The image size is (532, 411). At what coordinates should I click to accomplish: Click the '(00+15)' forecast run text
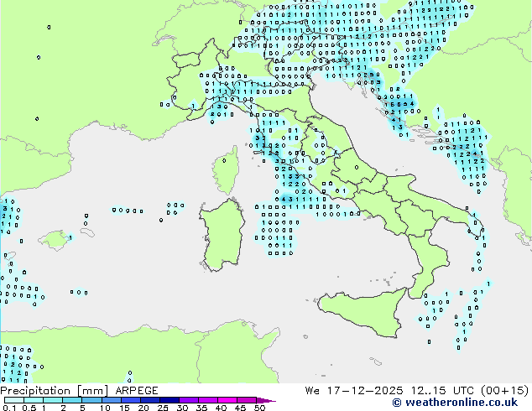pos(505,391)
